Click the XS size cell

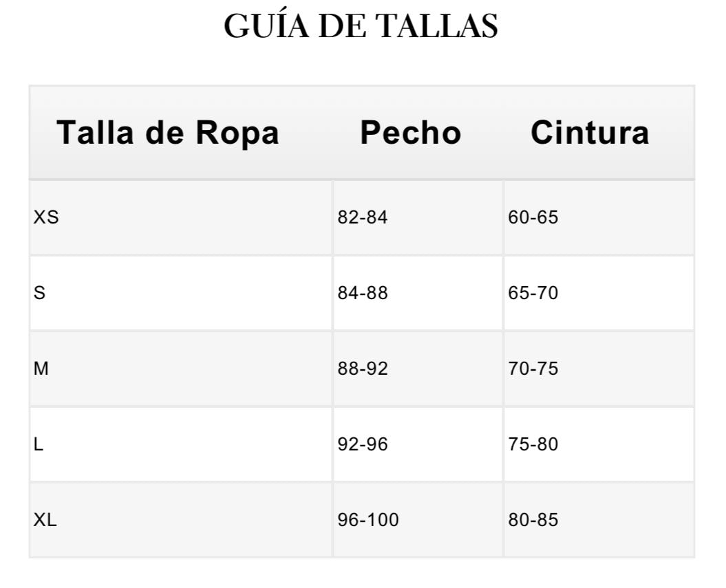click(x=47, y=218)
